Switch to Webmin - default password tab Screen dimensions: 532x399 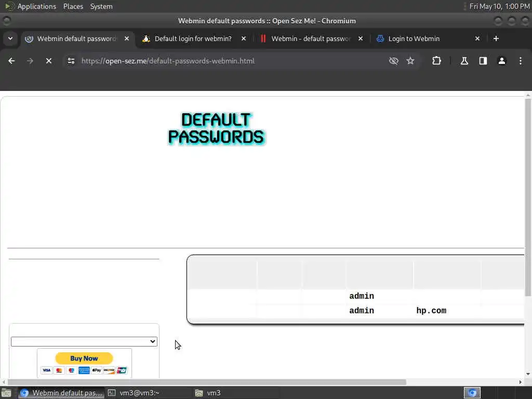(x=311, y=38)
